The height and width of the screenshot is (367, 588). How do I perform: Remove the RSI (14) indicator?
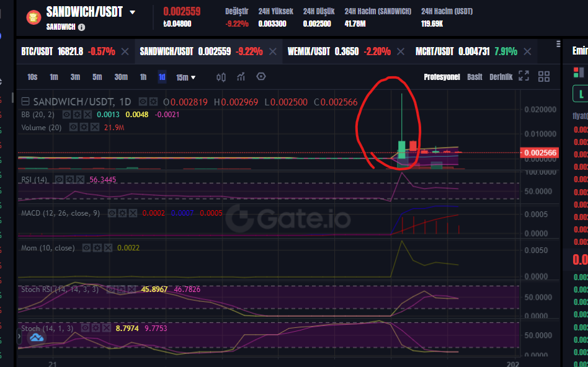click(x=80, y=180)
